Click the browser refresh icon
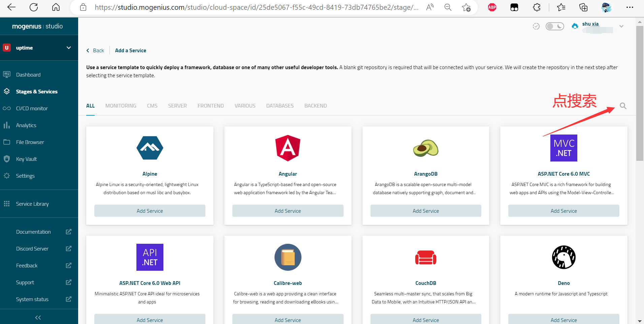 (34, 7)
